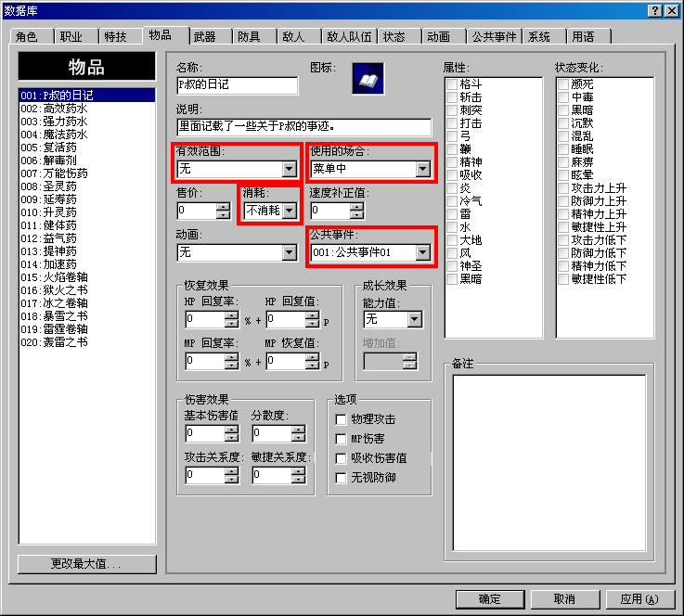Open the 公共事件 dropdown
684x616 pixels.
422,252
